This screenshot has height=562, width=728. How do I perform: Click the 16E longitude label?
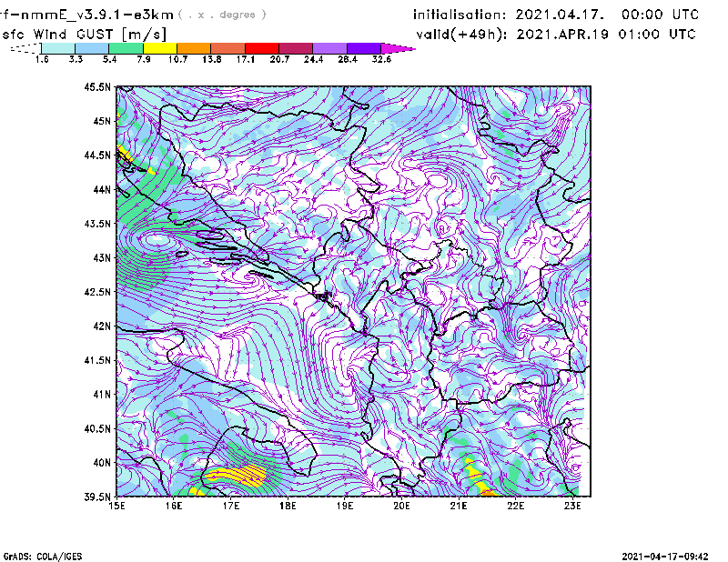174,506
